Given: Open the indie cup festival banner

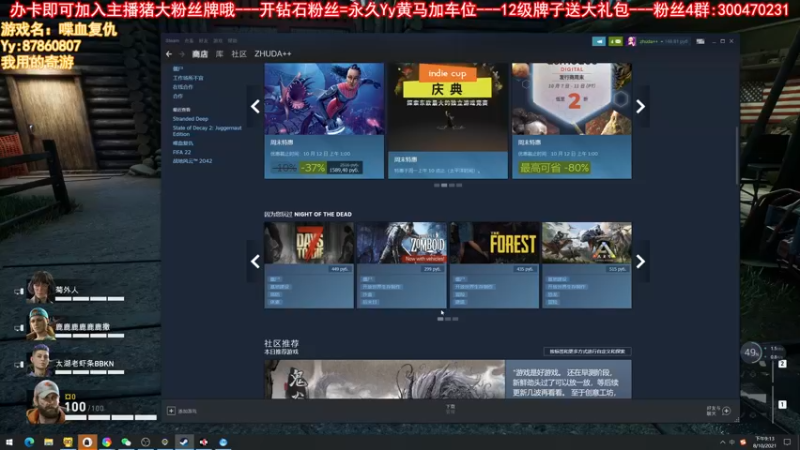Looking at the screenshot, I should (447, 120).
